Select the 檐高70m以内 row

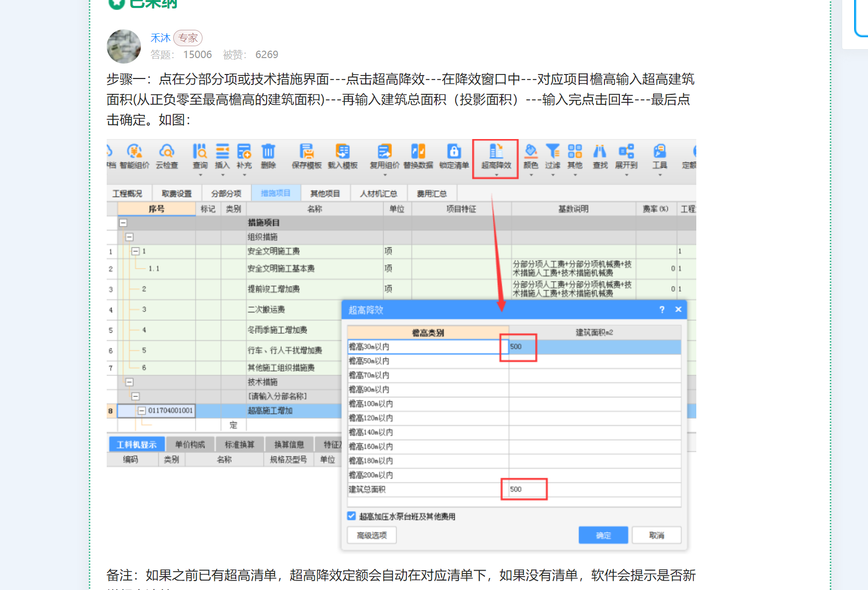tap(514, 375)
